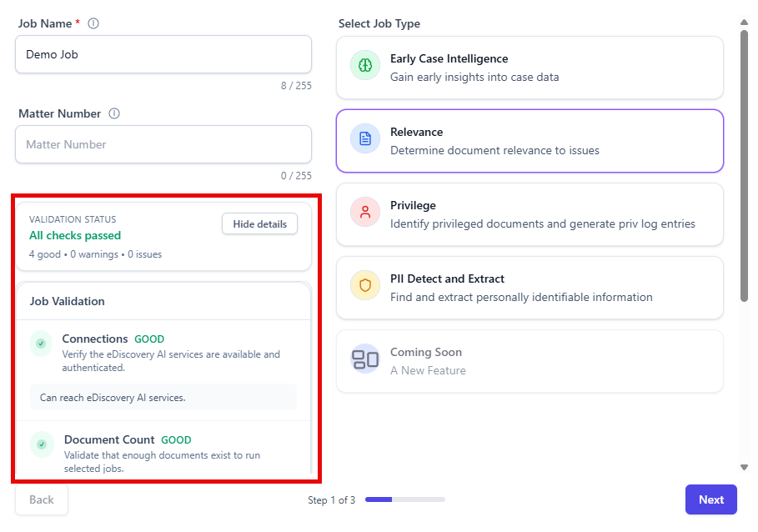
Task: Click the Connections green check icon
Action: (42, 343)
